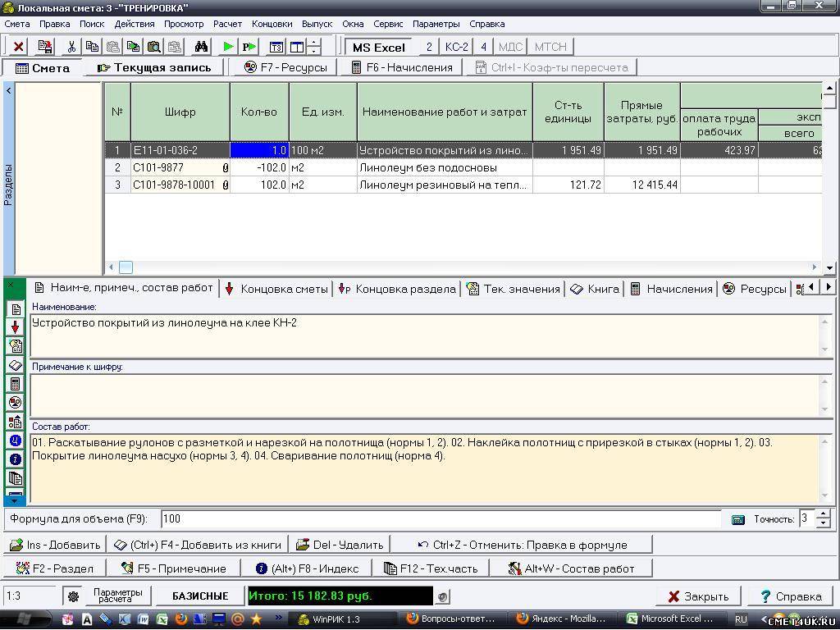Switch to Концовка сметы tab
This screenshot has height=630, width=840.
click(x=276, y=290)
